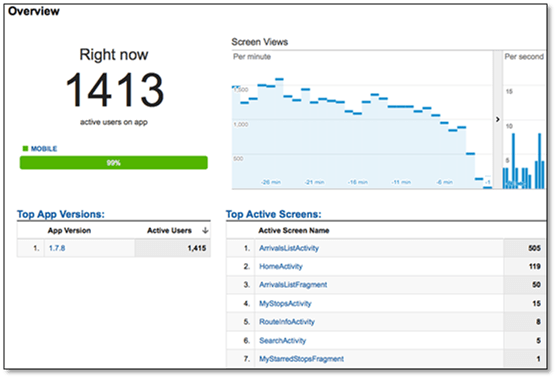556x378 pixels.
Task: Open the HomeActivity screen link
Action: pos(280,266)
